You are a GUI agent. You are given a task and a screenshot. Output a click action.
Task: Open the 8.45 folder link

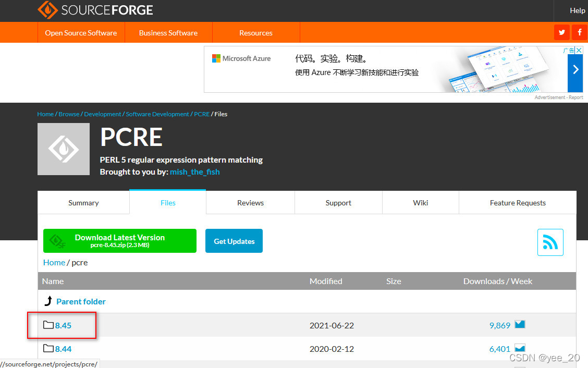tap(63, 325)
